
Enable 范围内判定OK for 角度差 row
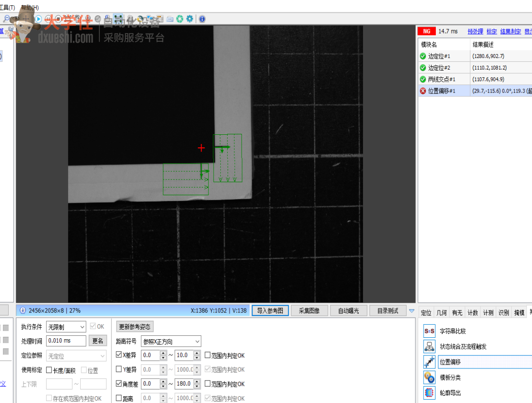[207, 383]
